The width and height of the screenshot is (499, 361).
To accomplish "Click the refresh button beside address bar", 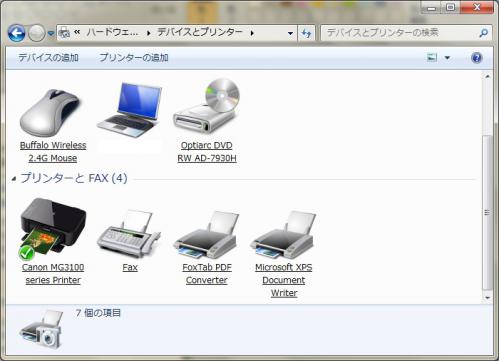I will 306,33.
